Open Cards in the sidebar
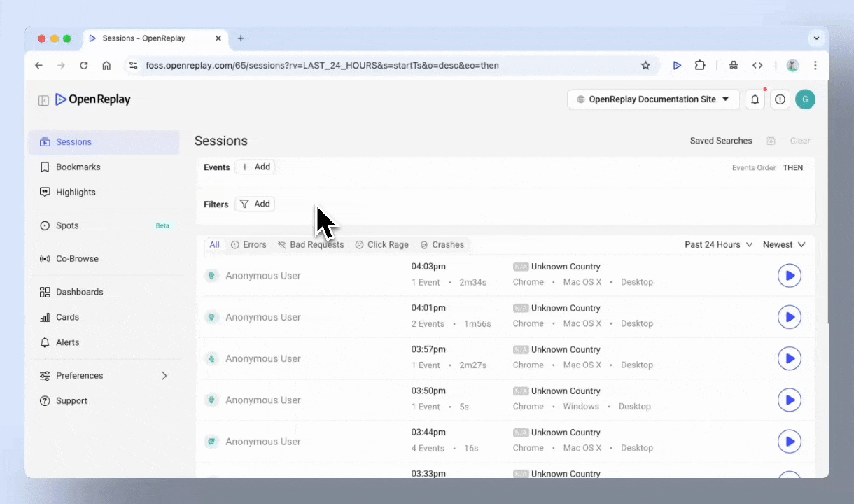854x504 pixels. click(x=104, y=317)
